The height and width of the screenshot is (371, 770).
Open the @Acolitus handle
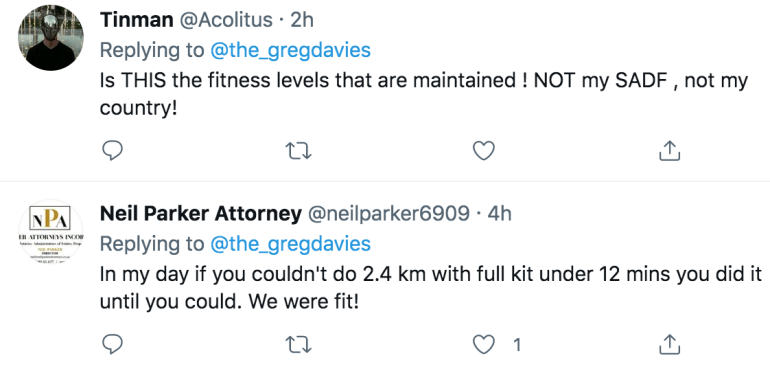[x=225, y=20]
